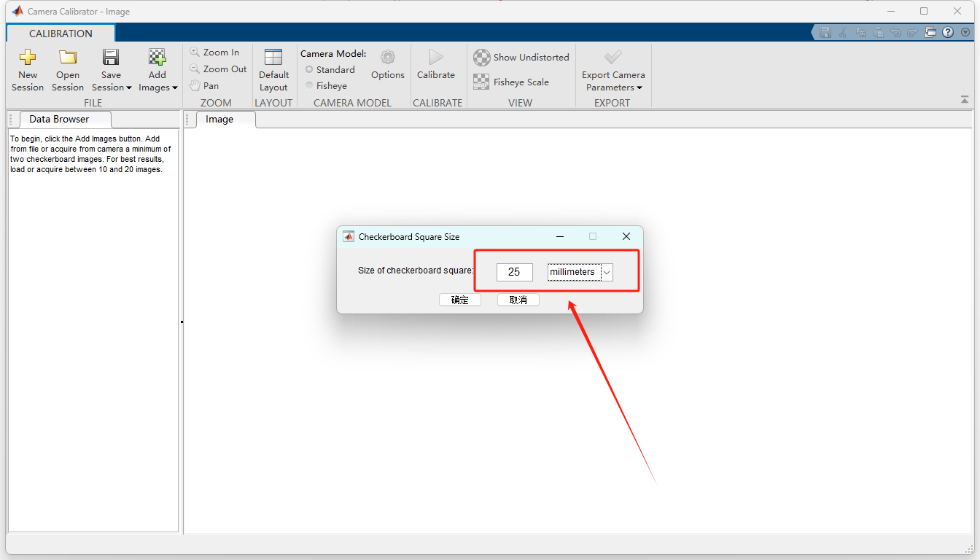
Task: Open Session from the folder icon
Action: point(68,57)
